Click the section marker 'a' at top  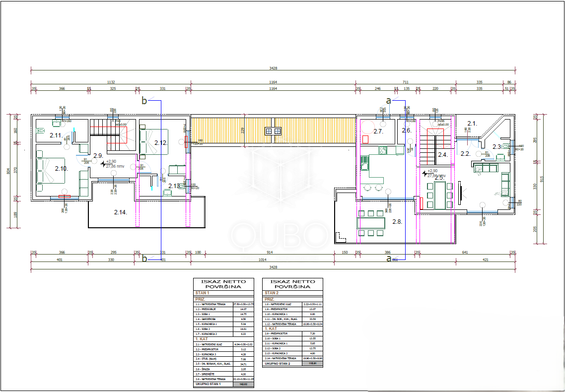click(389, 101)
